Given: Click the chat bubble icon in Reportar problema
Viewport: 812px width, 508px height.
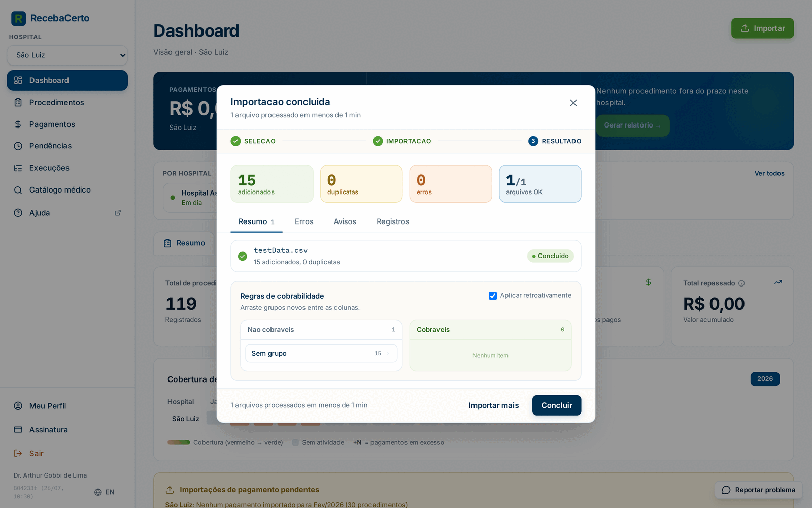Looking at the screenshot, I should (726, 490).
